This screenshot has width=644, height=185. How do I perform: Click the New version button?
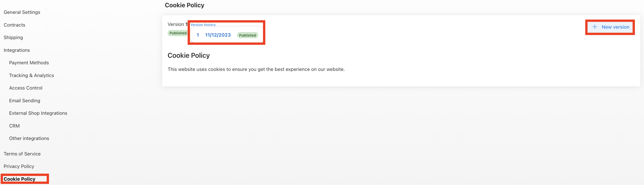click(x=610, y=27)
